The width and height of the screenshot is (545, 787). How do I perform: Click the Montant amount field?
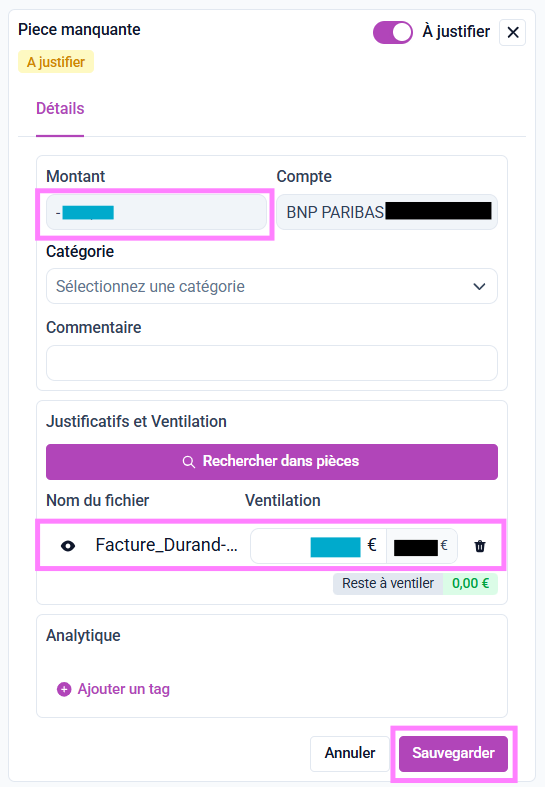coord(156,212)
